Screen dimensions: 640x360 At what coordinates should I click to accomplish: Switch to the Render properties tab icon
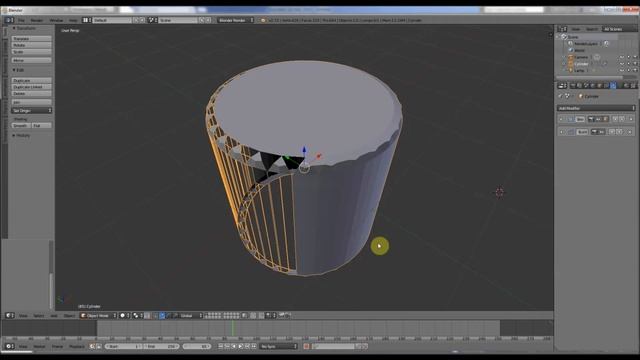click(x=573, y=85)
